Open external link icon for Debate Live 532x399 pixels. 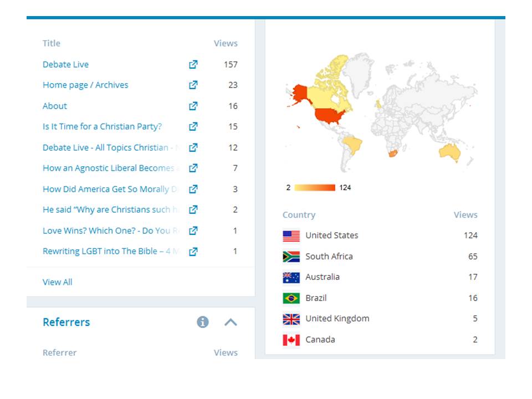click(193, 64)
